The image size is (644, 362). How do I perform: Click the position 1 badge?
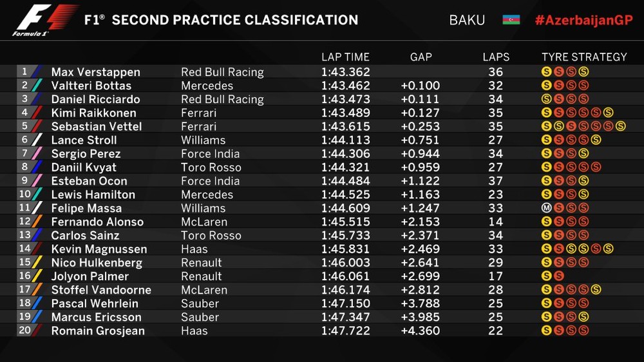click(25, 72)
